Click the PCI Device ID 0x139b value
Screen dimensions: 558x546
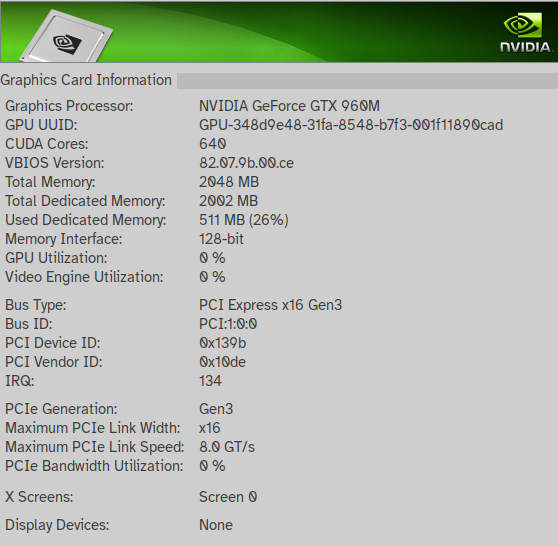(222, 343)
